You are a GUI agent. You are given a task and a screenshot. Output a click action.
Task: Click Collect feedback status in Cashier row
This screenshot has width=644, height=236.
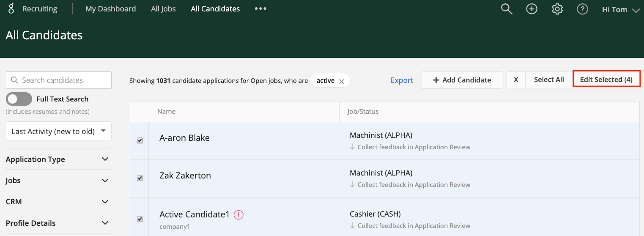tap(410, 226)
